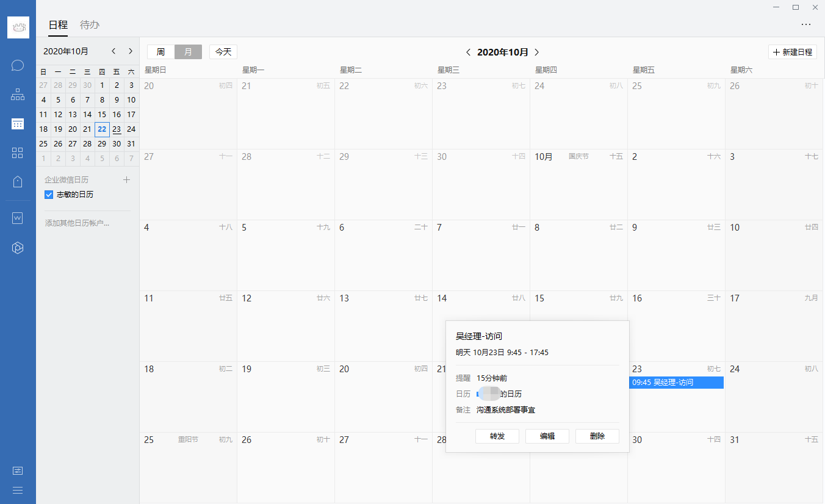Viewport: 825px width, 504px height.
Task: Go to previous month in mini calendar
Action: 113,51
